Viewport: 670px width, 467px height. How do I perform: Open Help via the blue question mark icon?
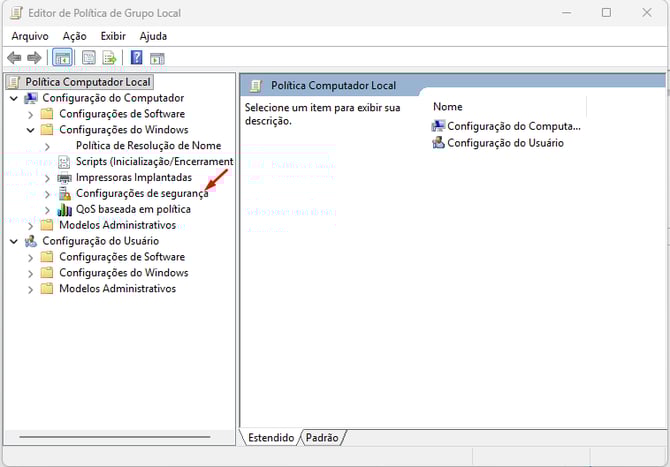pyautogui.click(x=136, y=58)
